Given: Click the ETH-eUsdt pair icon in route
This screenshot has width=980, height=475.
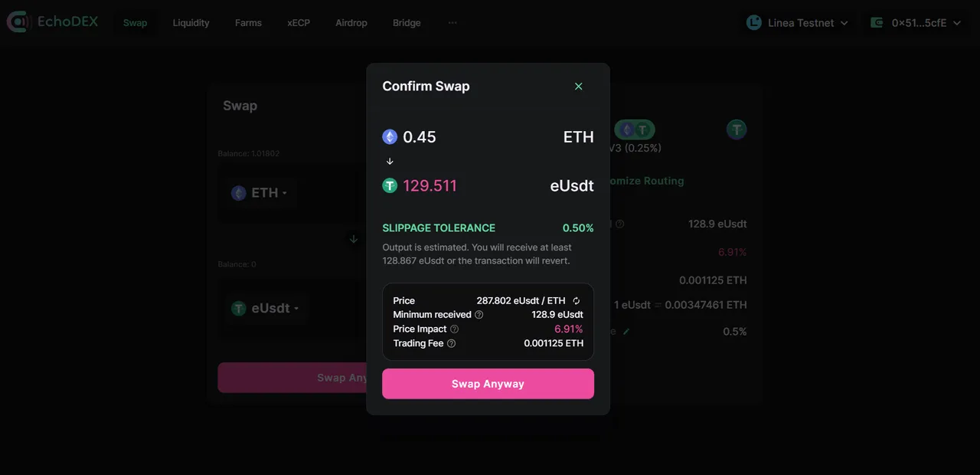Looking at the screenshot, I should click(635, 129).
